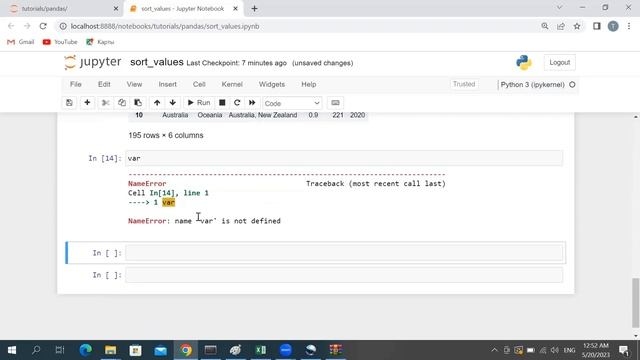Toggle browser side panel icon
The width and height of the screenshot is (640, 360).
point(597,26)
